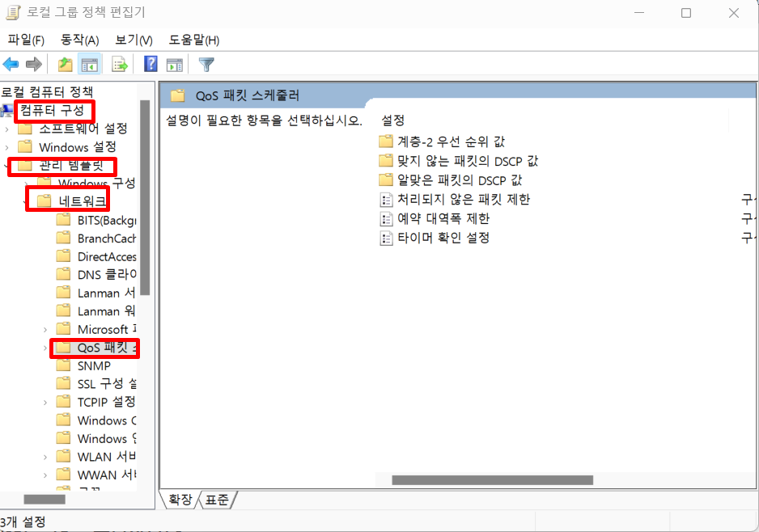Select QoS 패킷 스케줄러 tree folder
Viewport: 759px width, 532px height.
[x=107, y=348]
